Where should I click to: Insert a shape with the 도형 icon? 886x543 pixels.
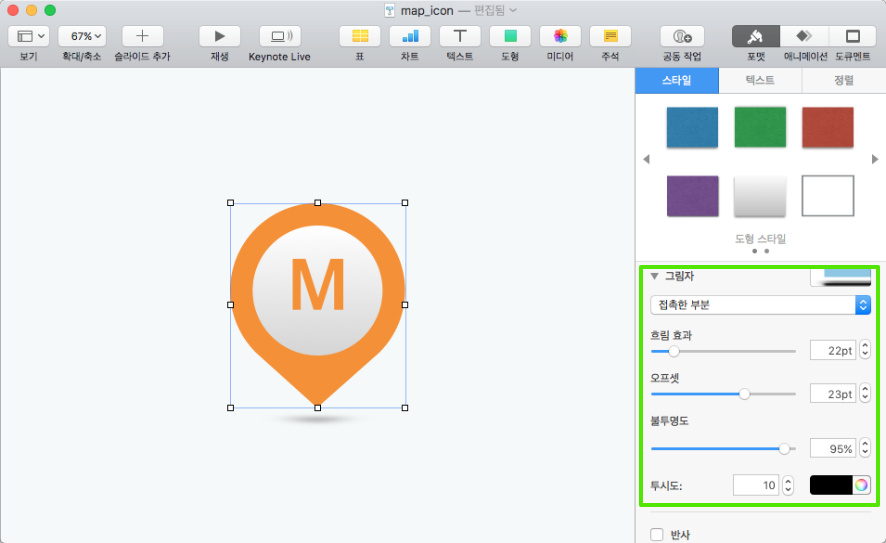click(510, 36)
